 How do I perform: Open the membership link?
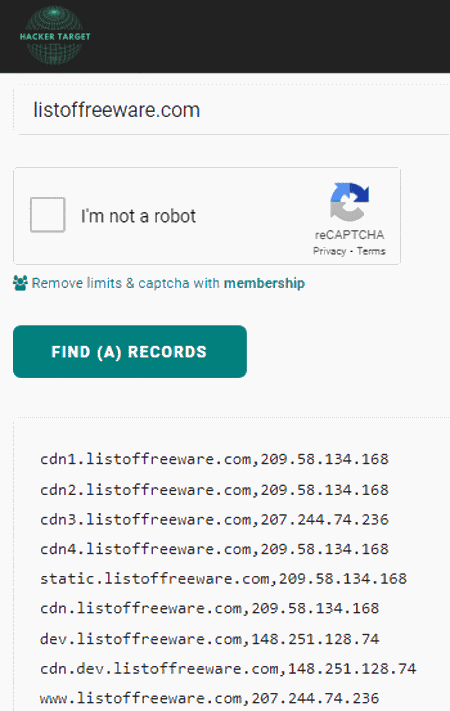[x=264, y=283]
